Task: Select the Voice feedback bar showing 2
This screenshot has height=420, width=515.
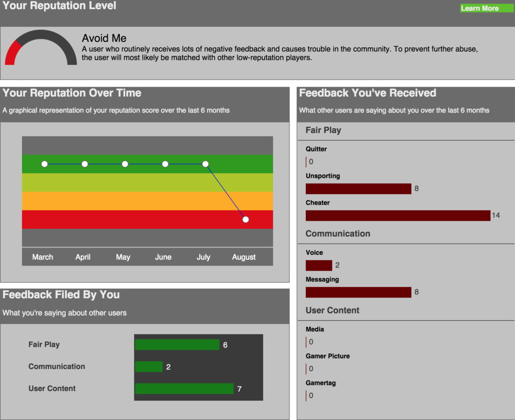Action: click(319, 266)
